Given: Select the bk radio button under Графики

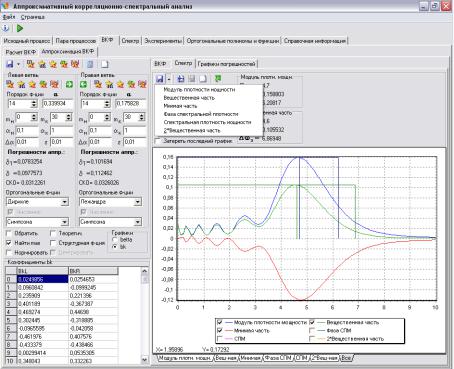Looking at the screenshot, I should tap(115, 247).
